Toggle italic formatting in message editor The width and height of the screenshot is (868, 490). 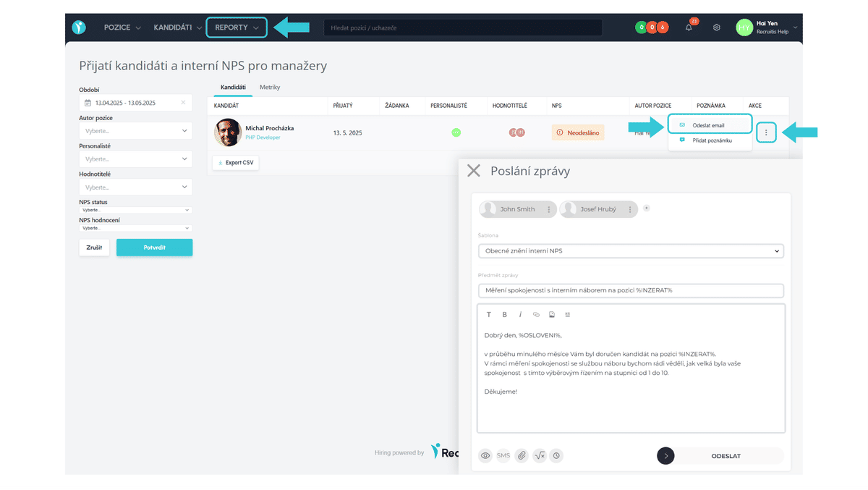[520, 315]
